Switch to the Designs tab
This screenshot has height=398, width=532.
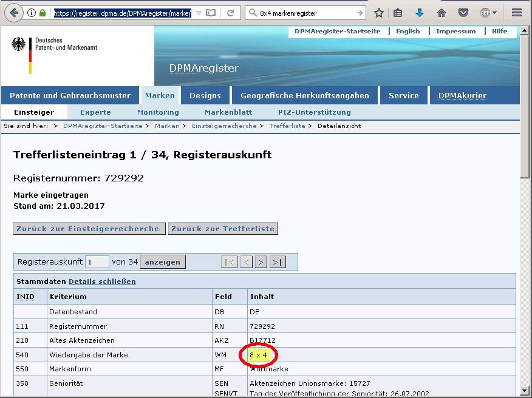click(205, 95)
